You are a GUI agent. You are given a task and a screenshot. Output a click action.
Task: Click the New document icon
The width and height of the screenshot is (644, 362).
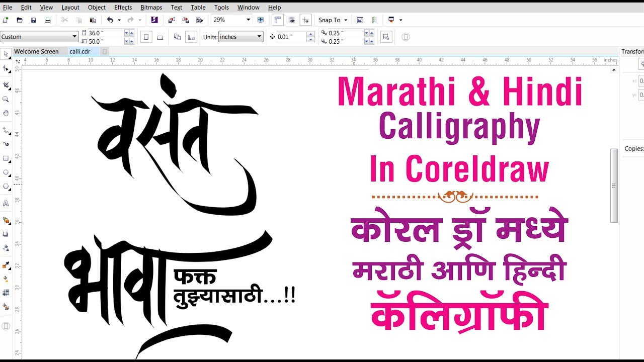(6, 20)
